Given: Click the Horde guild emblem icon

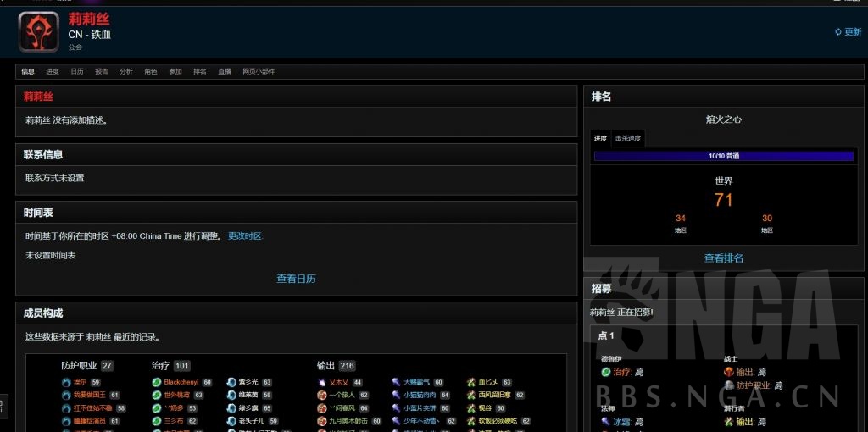Looking at the screenshot, I should 38,32.
